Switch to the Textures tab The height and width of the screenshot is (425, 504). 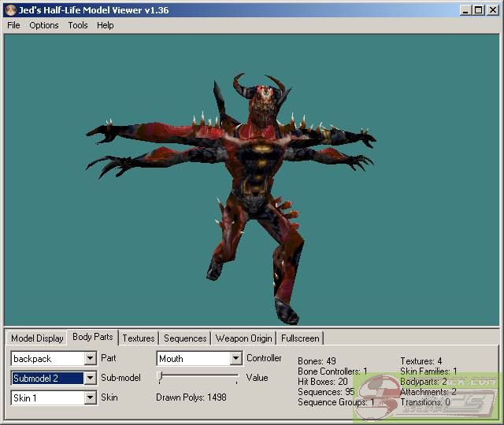click(139, 338)
